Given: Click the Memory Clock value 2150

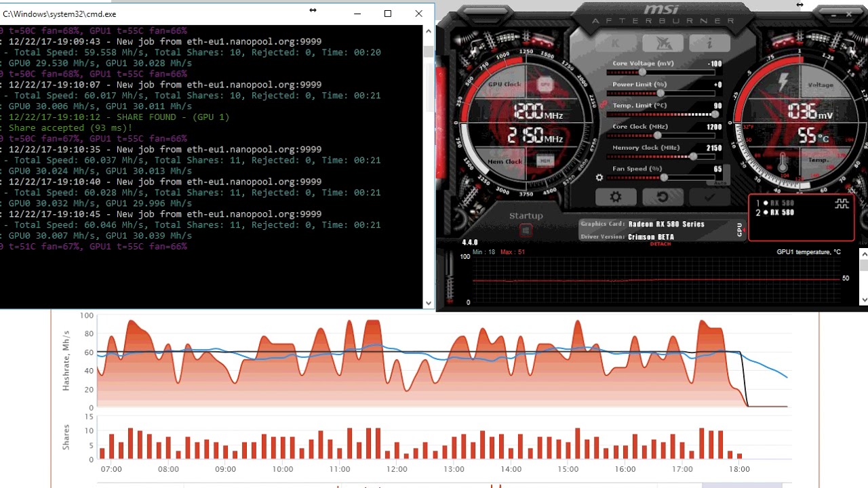Looking at the screenshot, I should tap(714, 148).
